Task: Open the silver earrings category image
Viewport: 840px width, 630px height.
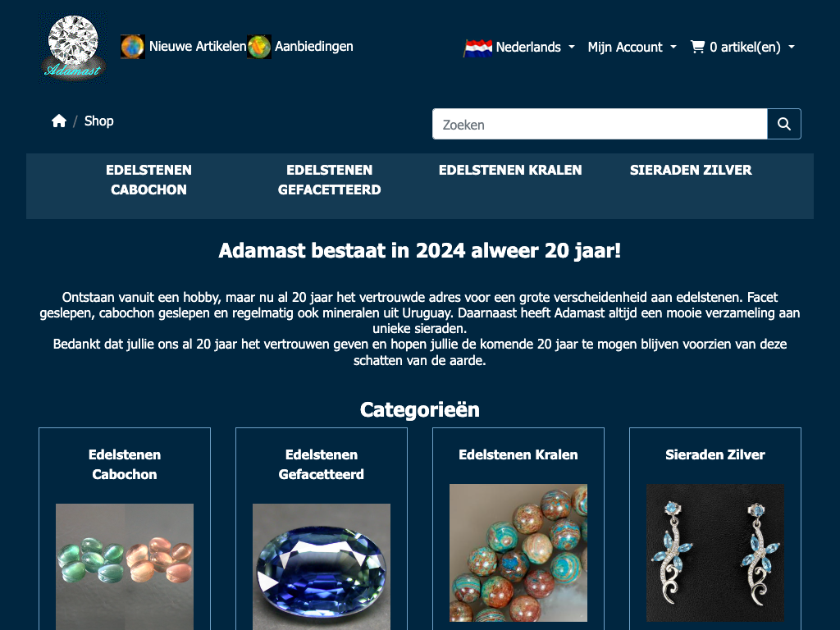Action: click(715, 553)
